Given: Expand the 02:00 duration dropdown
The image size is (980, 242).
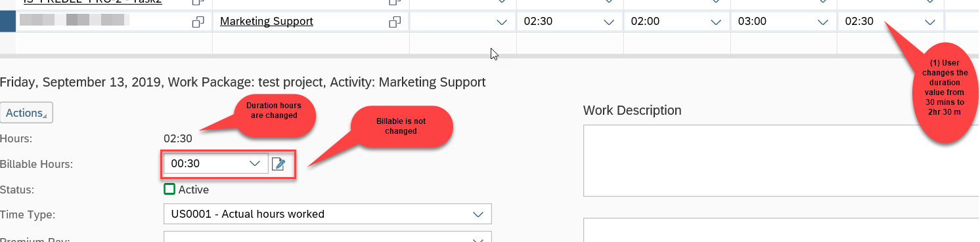Looking at the screenshot, I should click(716, 22).
